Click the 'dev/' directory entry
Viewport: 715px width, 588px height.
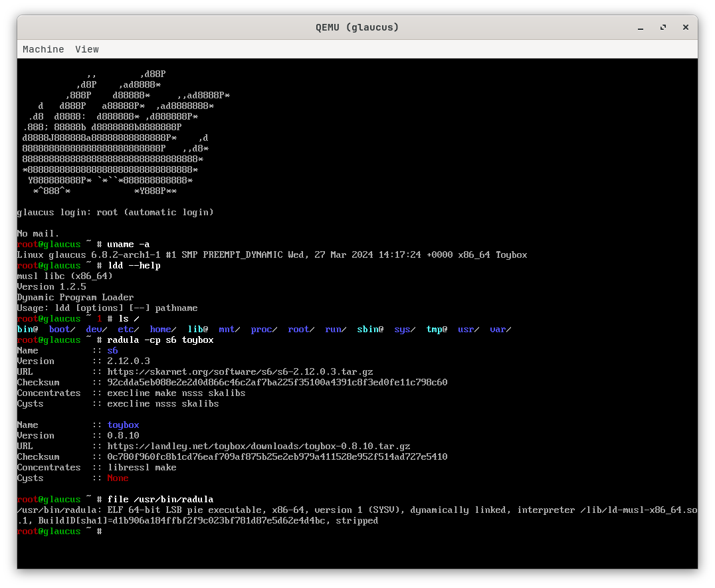pos(96,330)
